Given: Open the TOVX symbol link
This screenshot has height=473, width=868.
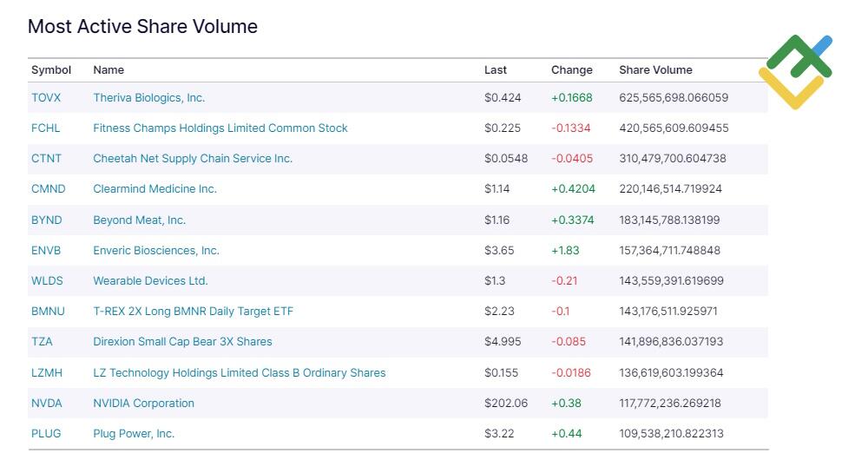Looking at the screenshot, I should point(46,98).
